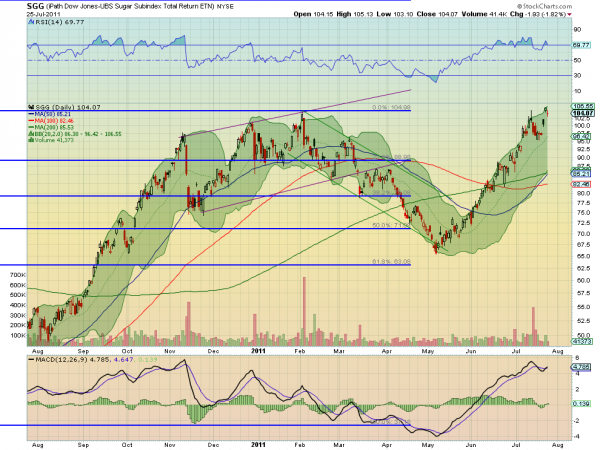Click the 96.42 middle band price tag
The image size is (600, 450).
(581, 137)
